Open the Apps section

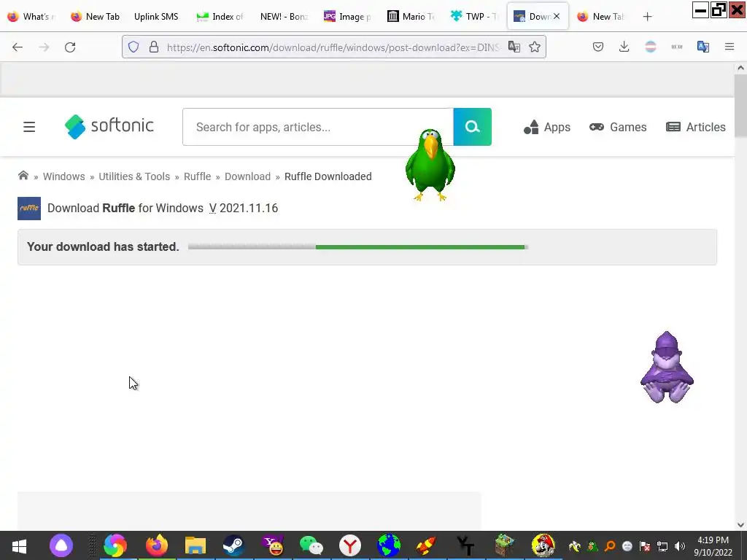547,127
